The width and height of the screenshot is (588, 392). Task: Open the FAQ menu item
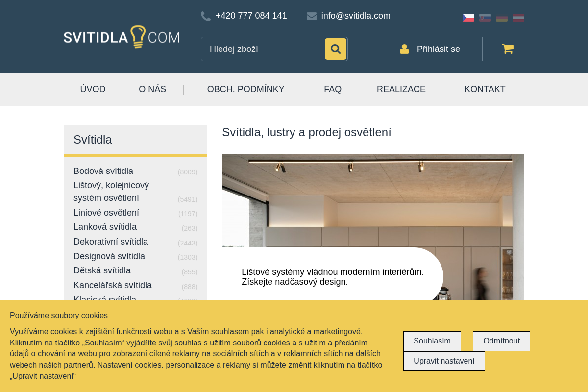tap(333, 89)
